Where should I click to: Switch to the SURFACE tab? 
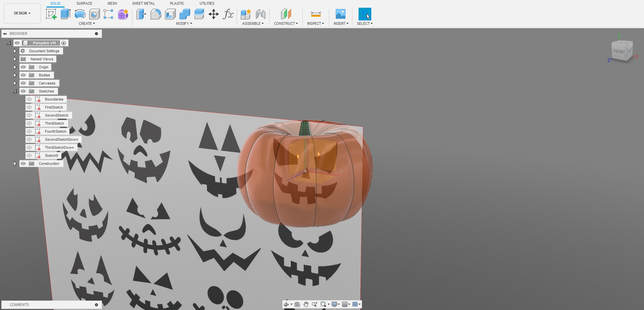click(x=84, y=3)
